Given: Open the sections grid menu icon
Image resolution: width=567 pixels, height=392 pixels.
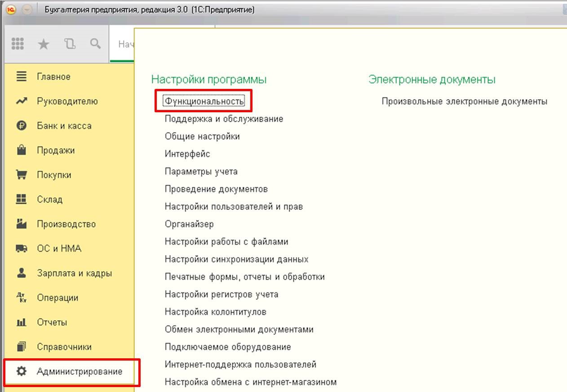Looking at the screenshot, I should click(18, 44).
